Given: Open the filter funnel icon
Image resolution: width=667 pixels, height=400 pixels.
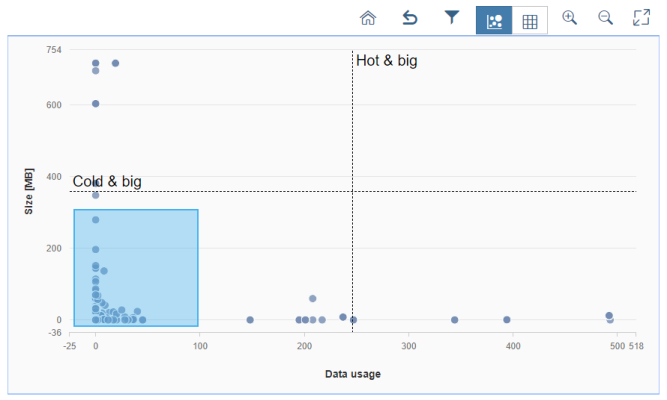Looking at the screenshot, I should click(452, 17).
